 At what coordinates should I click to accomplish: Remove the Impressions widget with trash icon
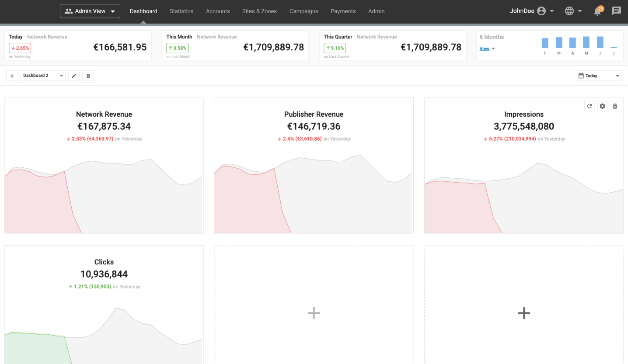[x=615, y=106]
